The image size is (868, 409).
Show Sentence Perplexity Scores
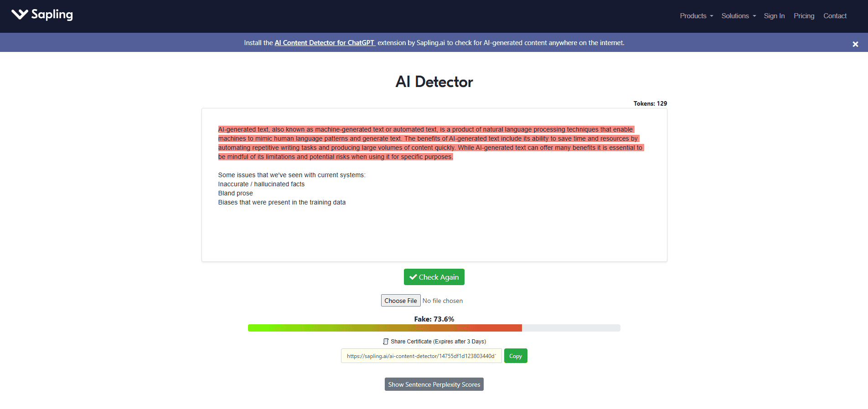coord(434,384)
